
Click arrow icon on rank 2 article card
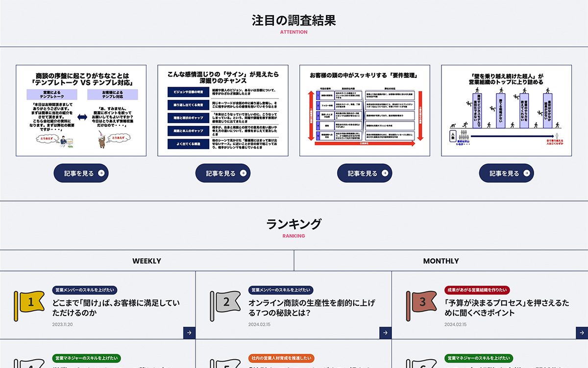click(386, 333)
